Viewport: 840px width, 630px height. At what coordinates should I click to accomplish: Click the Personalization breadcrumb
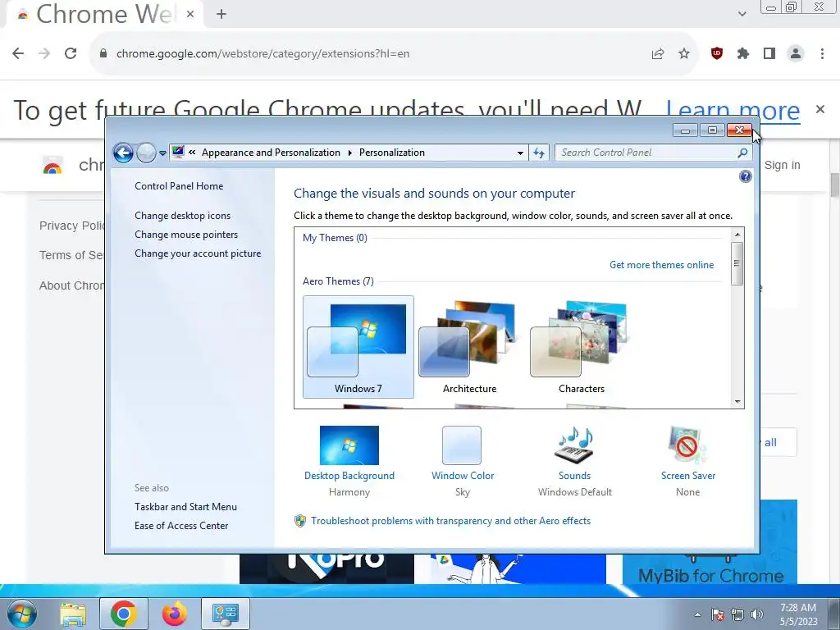point(391,153)
